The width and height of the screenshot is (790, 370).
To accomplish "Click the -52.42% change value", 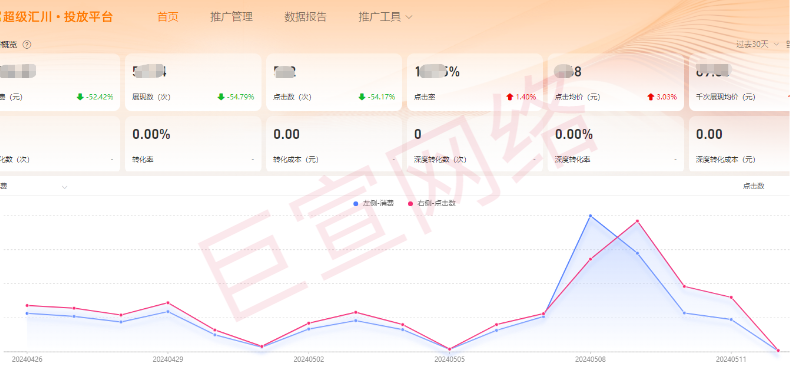I will pos(99,97).
